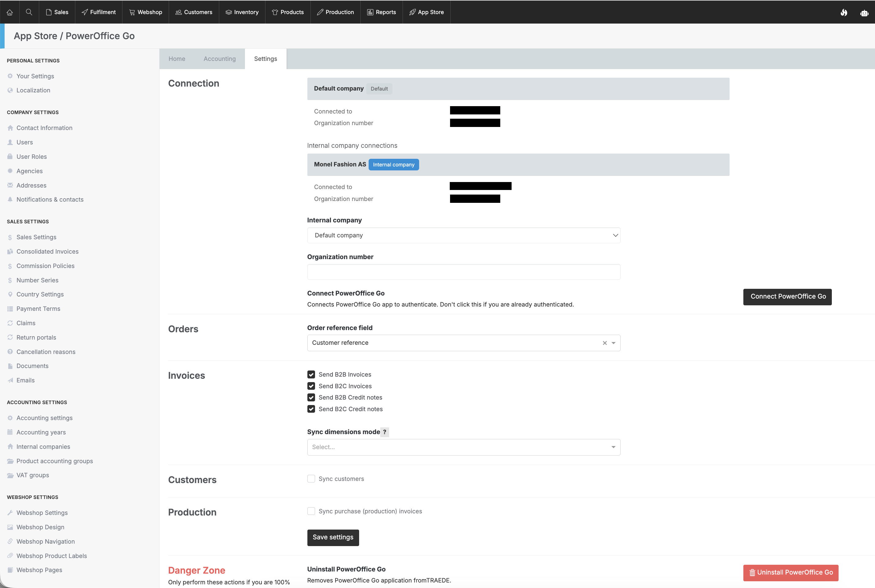Enable Sync purchase (production) invoices

(311, 512)
